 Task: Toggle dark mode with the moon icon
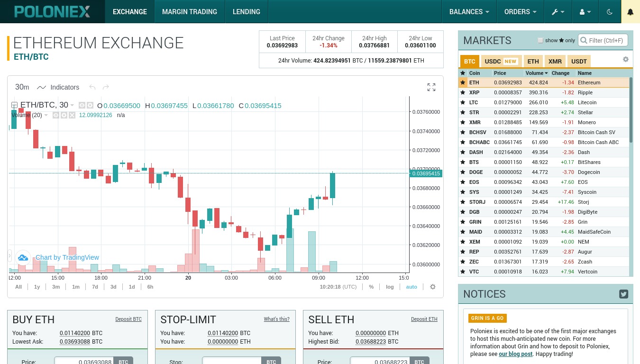610,11
